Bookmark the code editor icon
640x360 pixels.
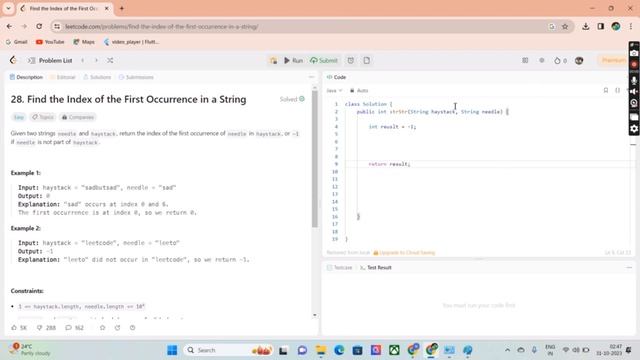click(x=606, y=90)
